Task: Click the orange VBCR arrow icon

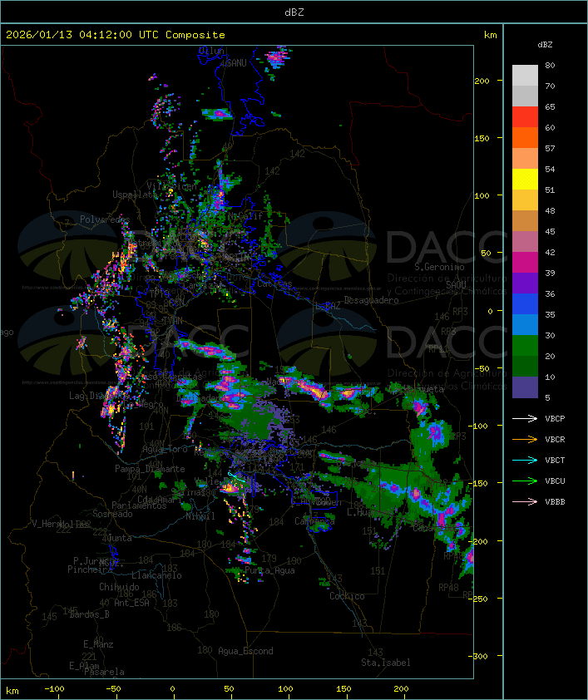Action: (x=525, y=439)
